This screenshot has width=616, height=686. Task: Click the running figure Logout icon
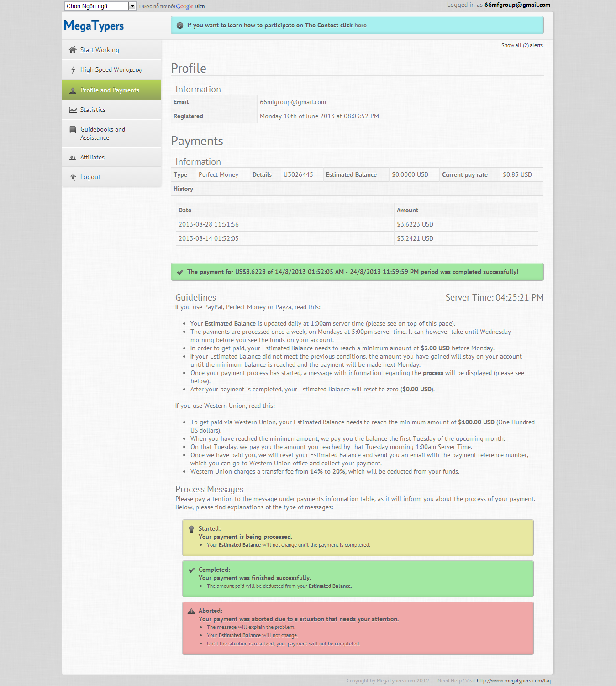click(x=73, y=177)
